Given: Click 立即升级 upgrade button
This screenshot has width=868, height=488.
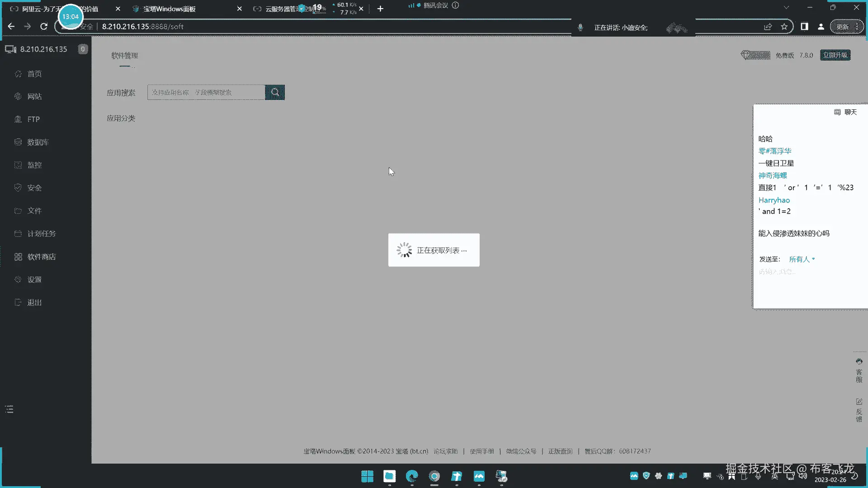Looking at the screenshot, I should tap(835, 55).
